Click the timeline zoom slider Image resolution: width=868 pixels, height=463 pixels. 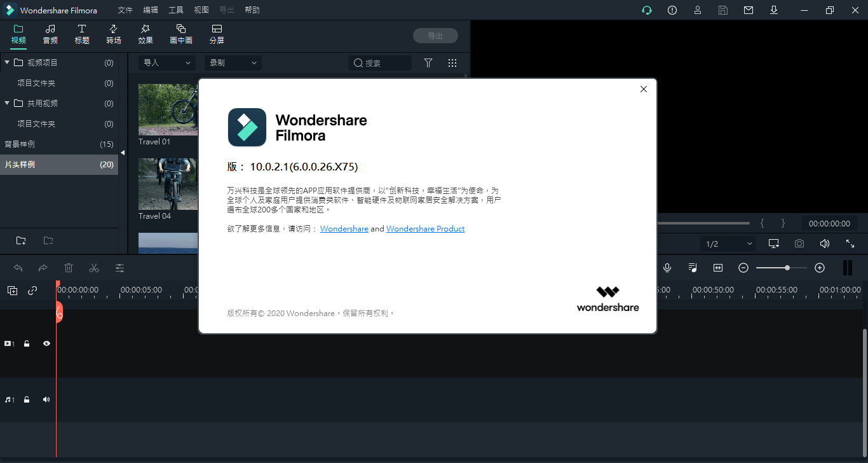pyautogui.click(x=782, y=268)
